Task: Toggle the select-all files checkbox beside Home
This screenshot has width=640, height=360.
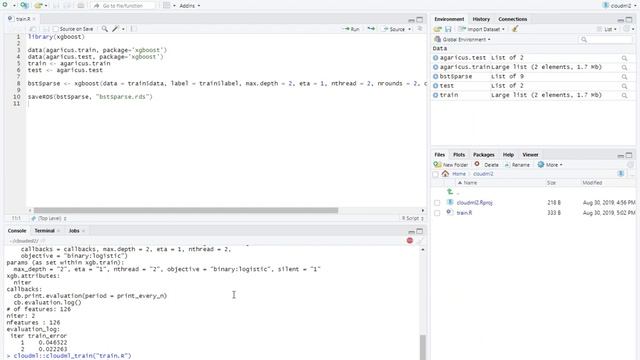Action: click(436, 174)
